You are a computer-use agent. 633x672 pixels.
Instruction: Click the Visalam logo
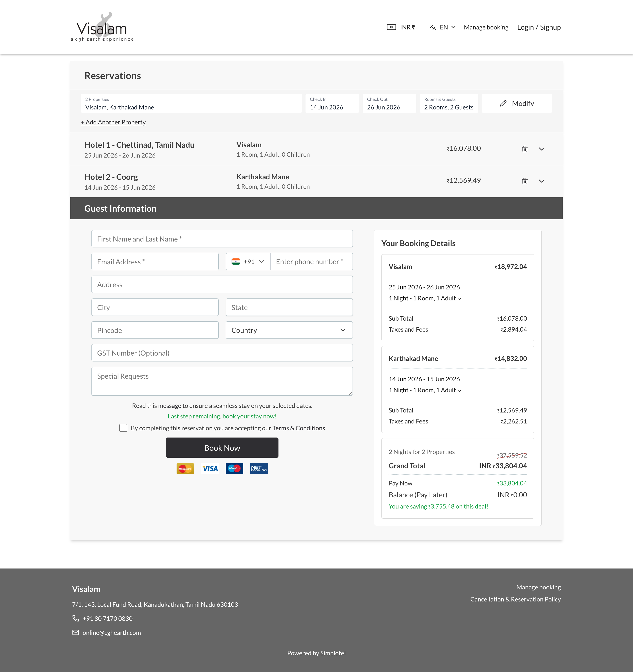pos(102,27)
